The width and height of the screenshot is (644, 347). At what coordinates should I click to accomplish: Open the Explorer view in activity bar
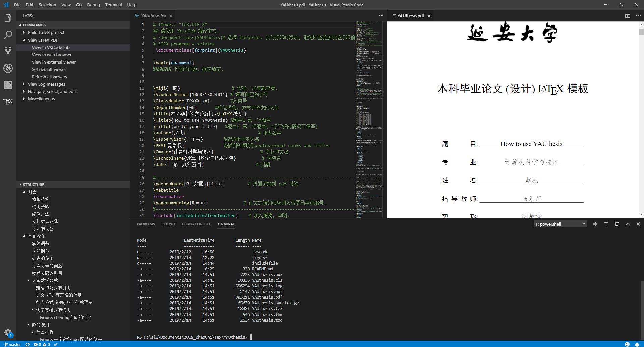(x=8, y=18)
